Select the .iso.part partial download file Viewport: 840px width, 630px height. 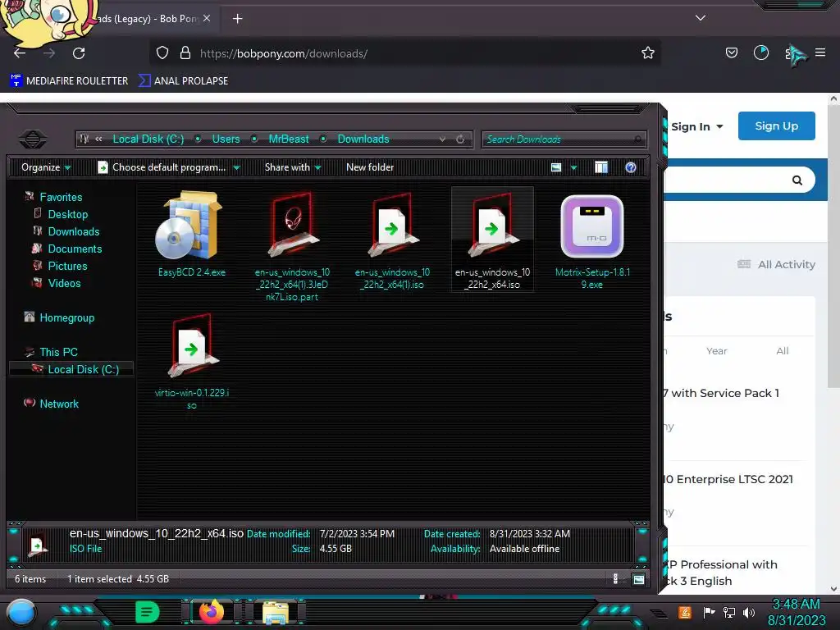pos(292,246)
